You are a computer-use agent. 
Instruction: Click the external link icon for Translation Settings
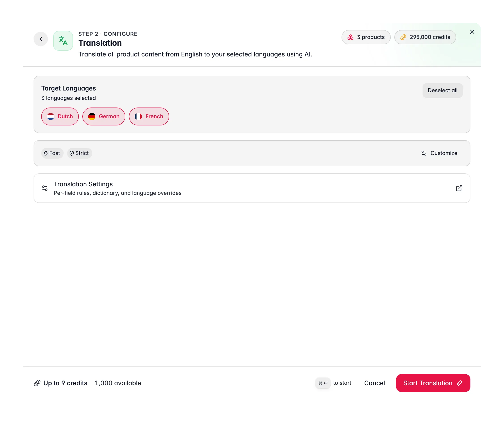tap(459, 188)
